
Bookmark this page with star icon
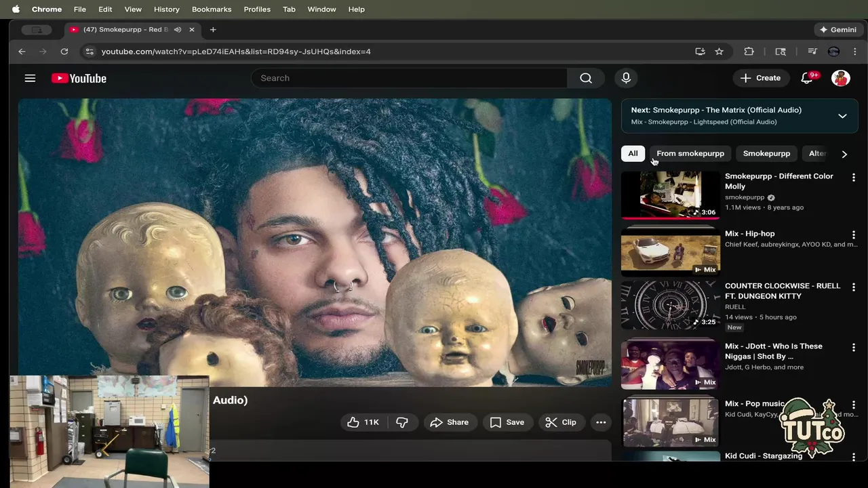(x=719, y=52)
